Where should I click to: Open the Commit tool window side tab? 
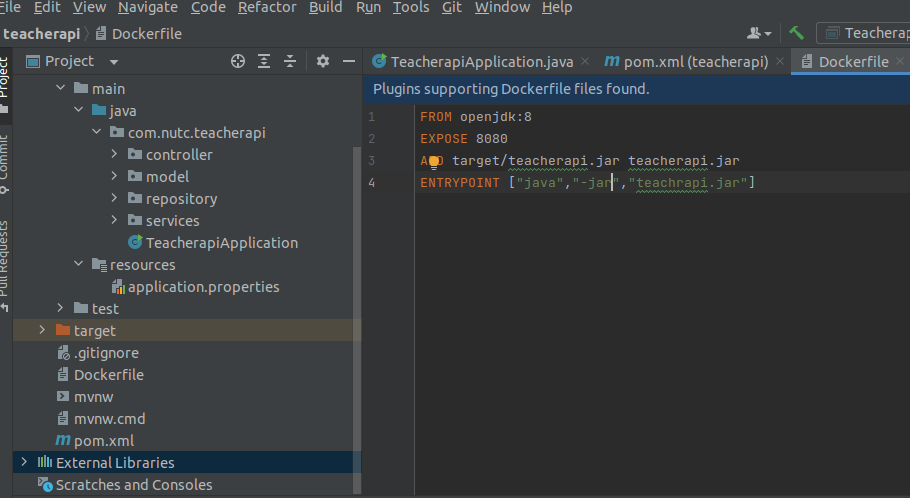[x=4, y=158]
